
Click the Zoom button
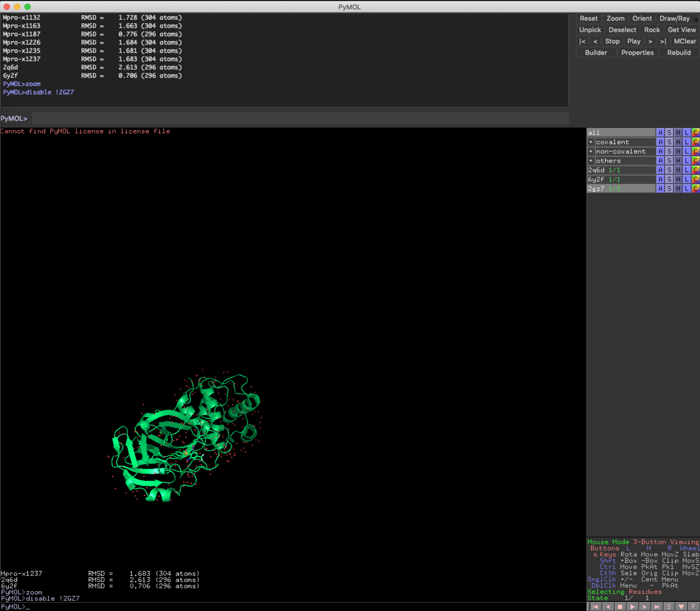click(x=615, y=19)
